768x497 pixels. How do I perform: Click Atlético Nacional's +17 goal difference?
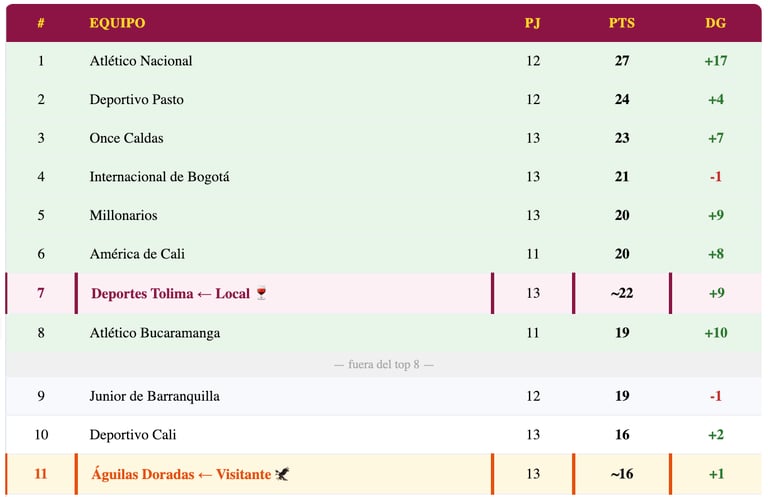click(x=715, y=61)
